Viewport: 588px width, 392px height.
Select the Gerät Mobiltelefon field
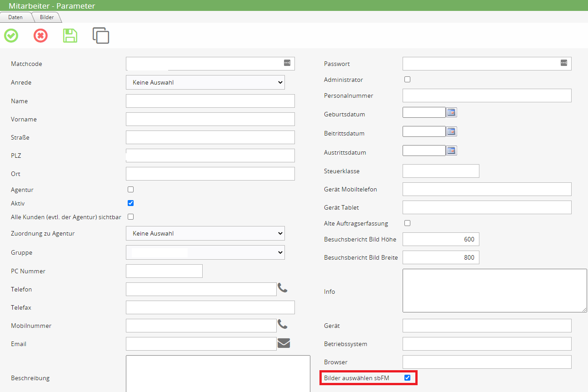(487, 189)
